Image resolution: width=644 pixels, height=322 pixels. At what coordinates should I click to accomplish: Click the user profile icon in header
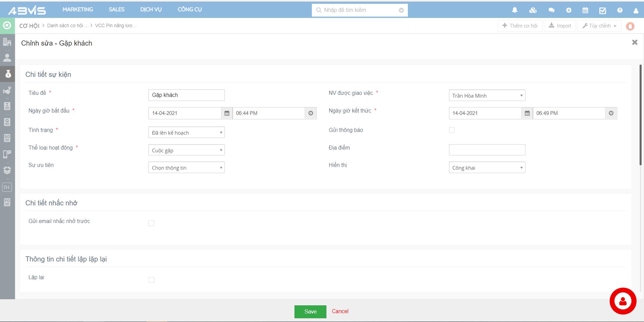click(x=636, y=11)
